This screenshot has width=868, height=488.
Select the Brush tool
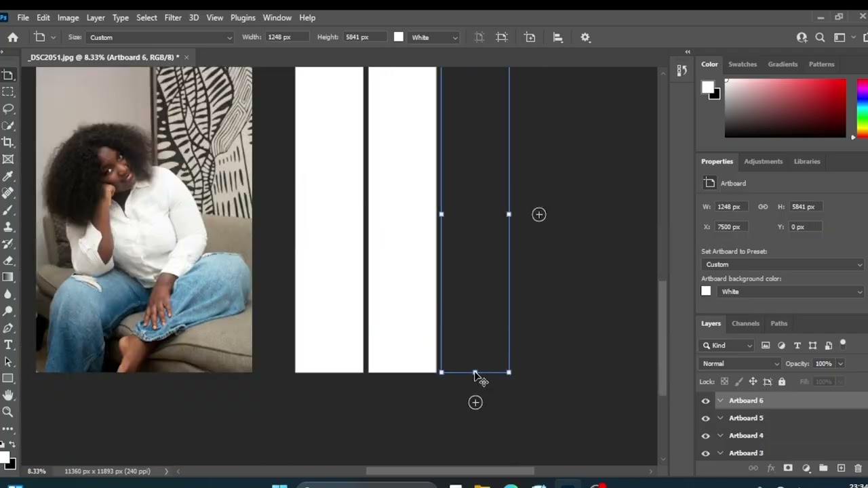8,210
